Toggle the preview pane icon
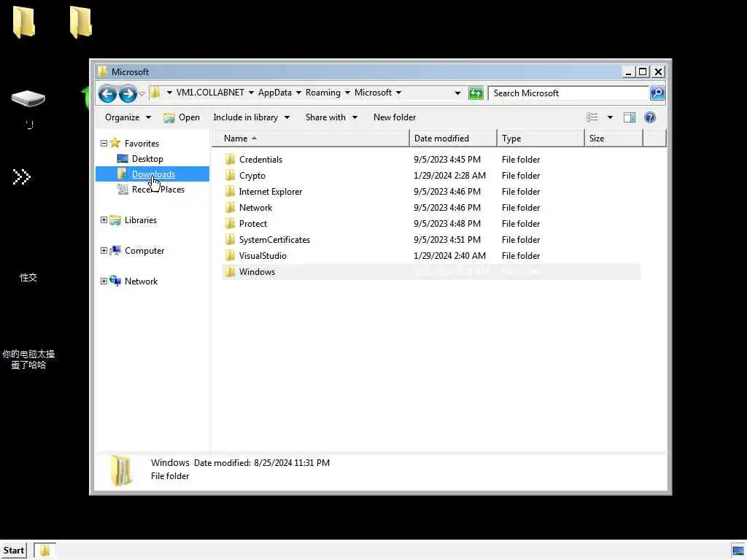Screen dimensions: 747x560 [x=630, y=117]
